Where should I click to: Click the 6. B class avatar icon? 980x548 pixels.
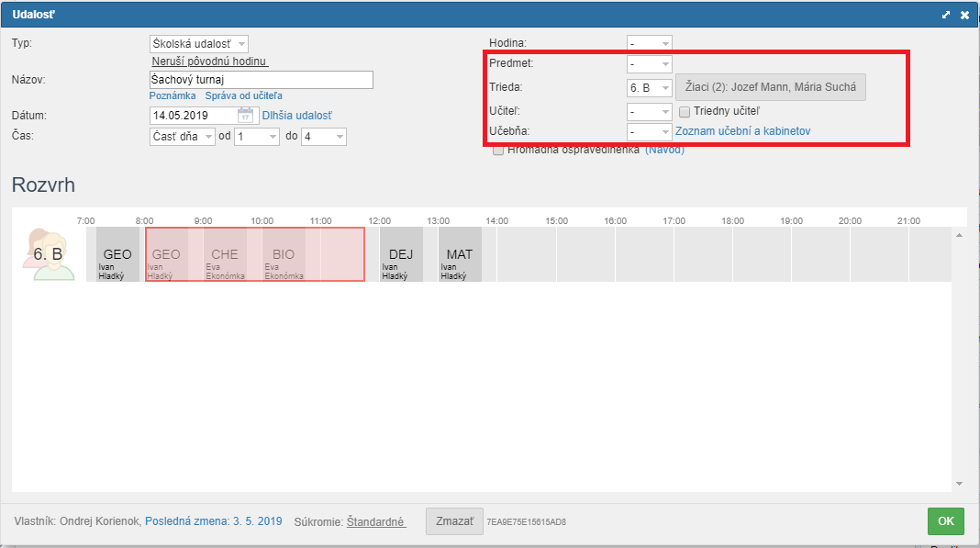click(47, 253)
